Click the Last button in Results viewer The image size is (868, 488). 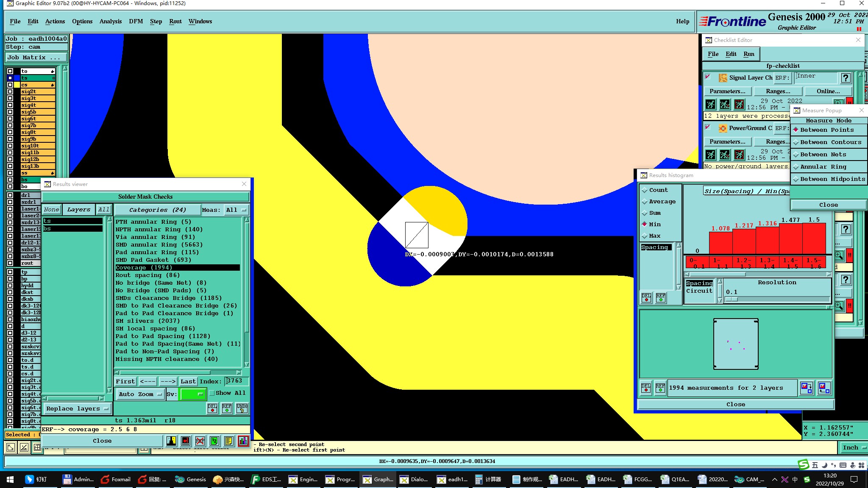(188, 381)
